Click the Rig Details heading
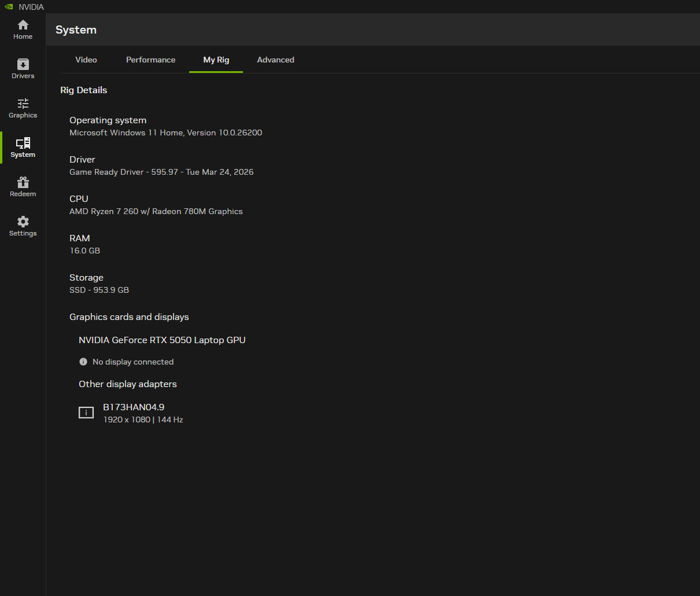Image resolution: width=700 pixels, height=596 pixels. pos(84,90)
